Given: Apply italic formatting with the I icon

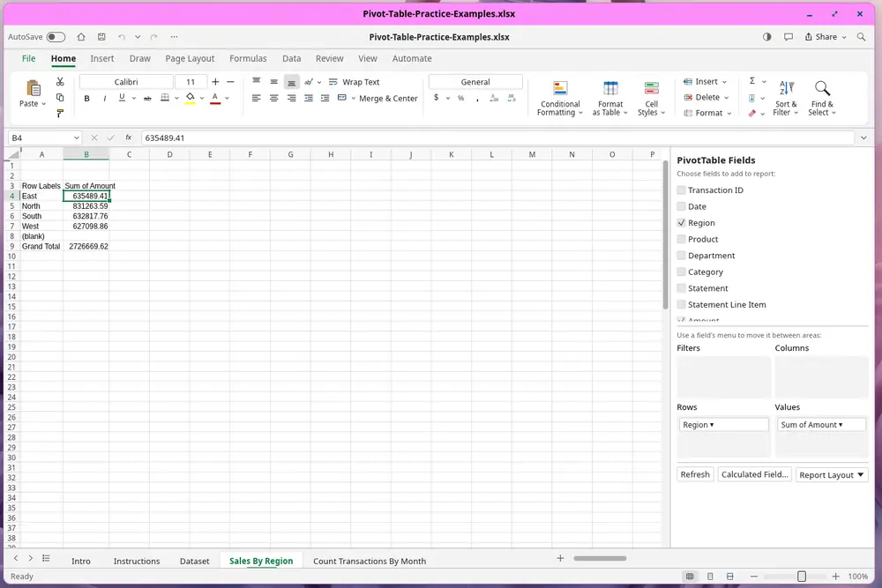Looking at the screenshot, I should (105, 99).
